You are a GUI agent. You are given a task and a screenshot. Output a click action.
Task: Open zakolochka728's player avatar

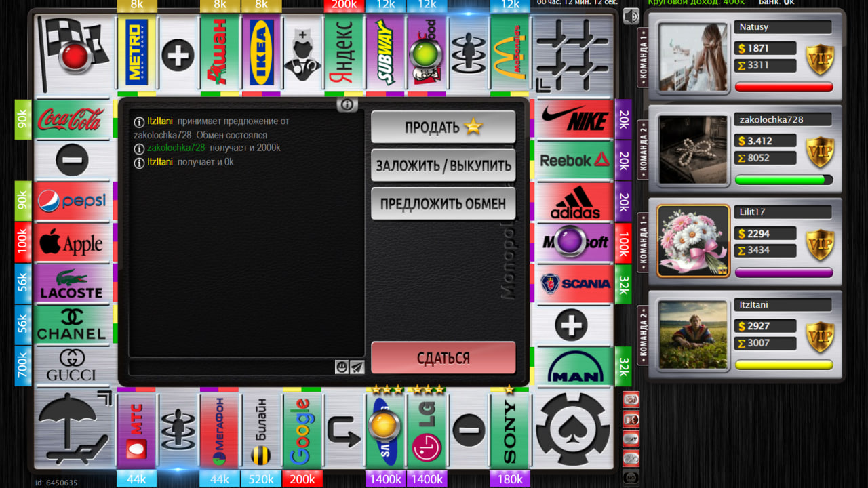coord(693,149)
